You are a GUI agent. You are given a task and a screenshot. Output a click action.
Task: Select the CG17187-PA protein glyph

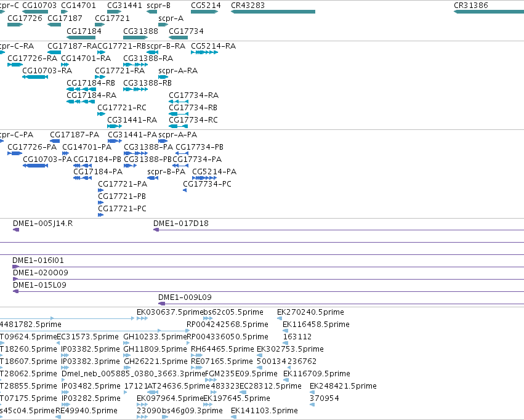click(x=55, y=141)
